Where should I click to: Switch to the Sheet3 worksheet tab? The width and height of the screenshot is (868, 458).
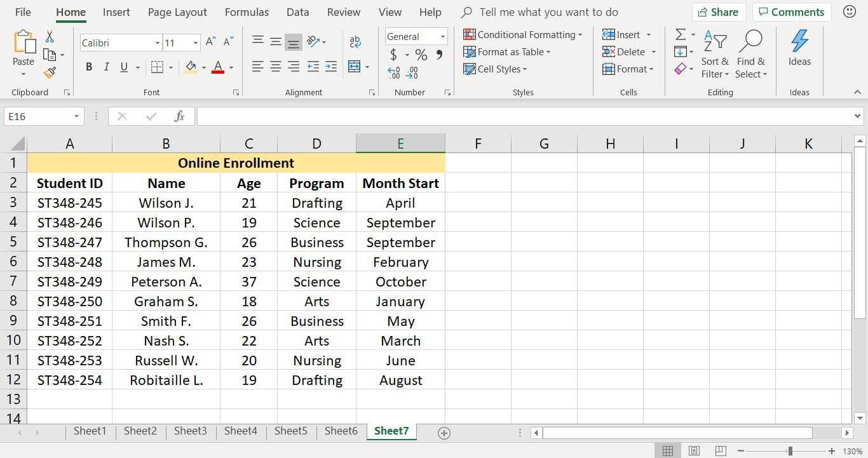pos(190,431)
